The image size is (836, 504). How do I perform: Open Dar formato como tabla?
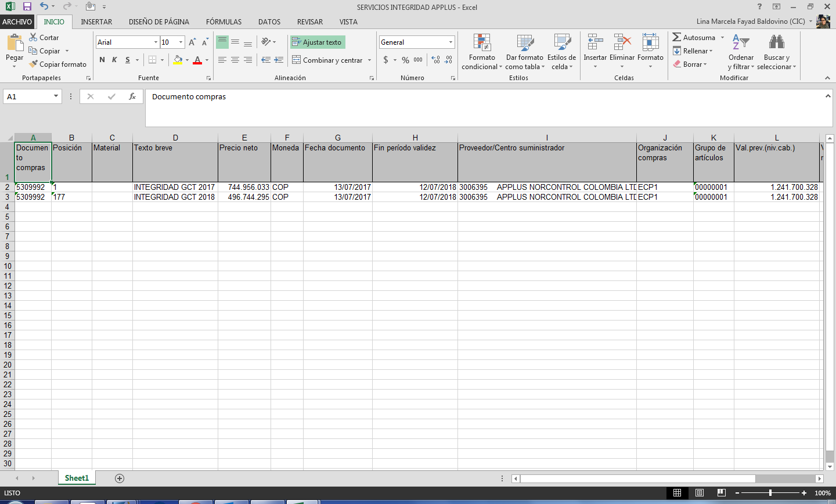[x=525, y=52]
